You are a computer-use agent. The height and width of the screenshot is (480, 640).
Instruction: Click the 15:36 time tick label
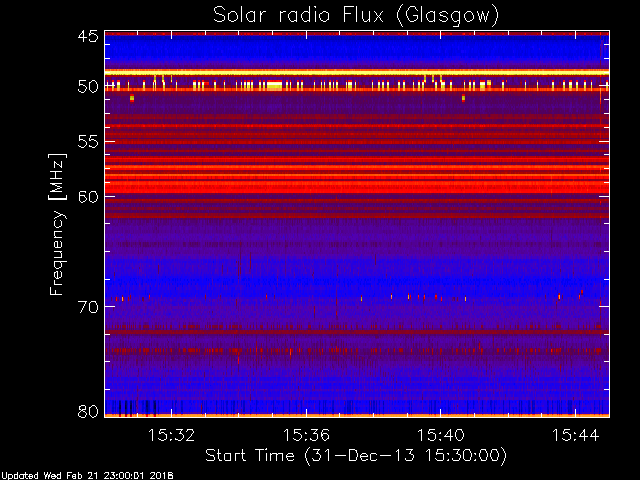click(306, 435)
